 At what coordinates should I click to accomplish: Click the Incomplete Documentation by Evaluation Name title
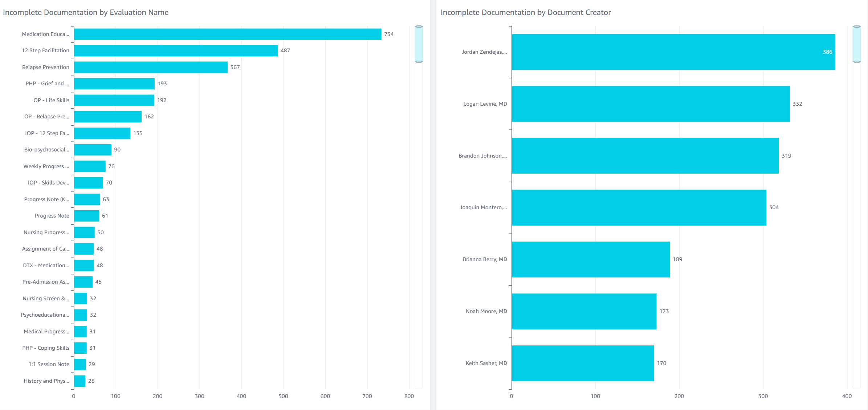(86, 12)
